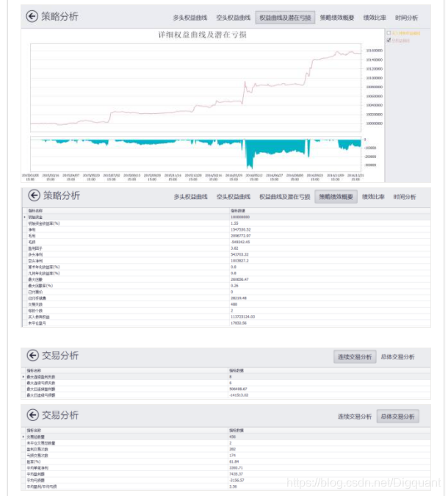This screenshot has height=496, width=448.
Task: Click 指标名称 header in strategy summary table
Action: [35, 211]
